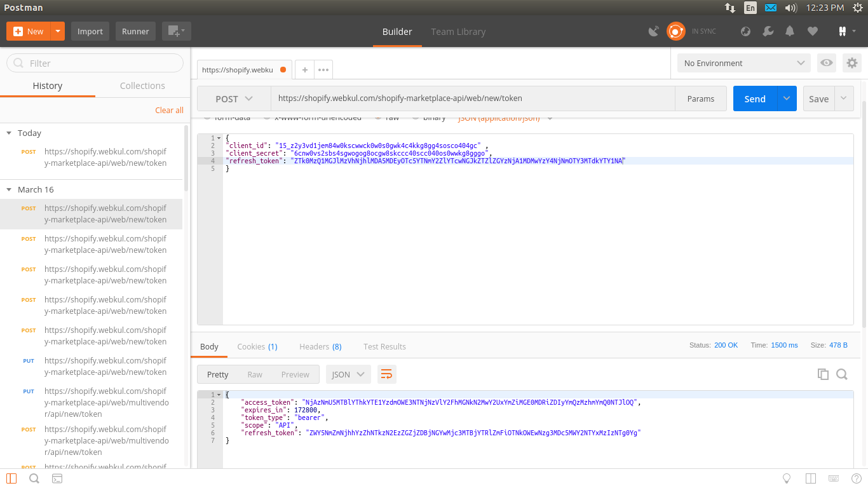868x488 pixels.
Task: Open the globe browse icon in the header
Action: pyautogui.click(x=746, y=31)
